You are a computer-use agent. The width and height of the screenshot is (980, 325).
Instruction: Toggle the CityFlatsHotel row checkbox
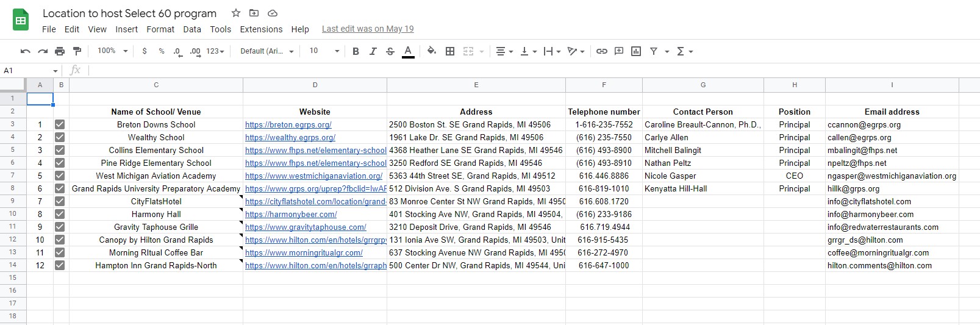(x=60, y=201)
